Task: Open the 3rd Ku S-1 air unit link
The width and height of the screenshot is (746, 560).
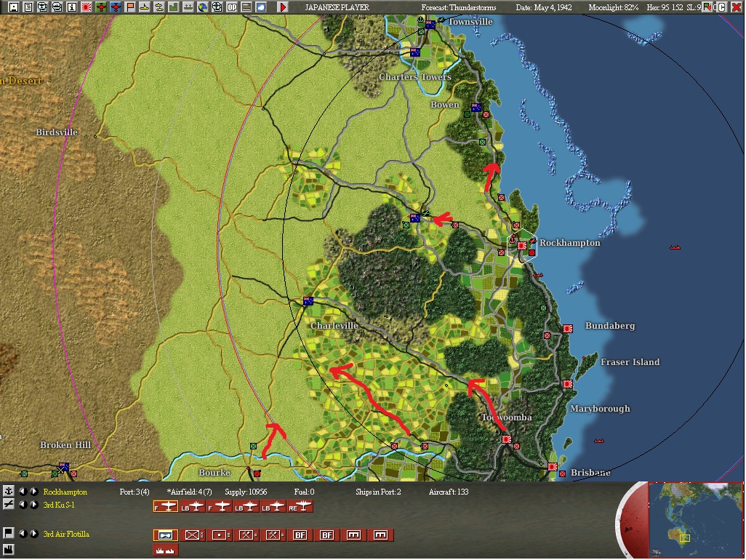Action: 59,505
